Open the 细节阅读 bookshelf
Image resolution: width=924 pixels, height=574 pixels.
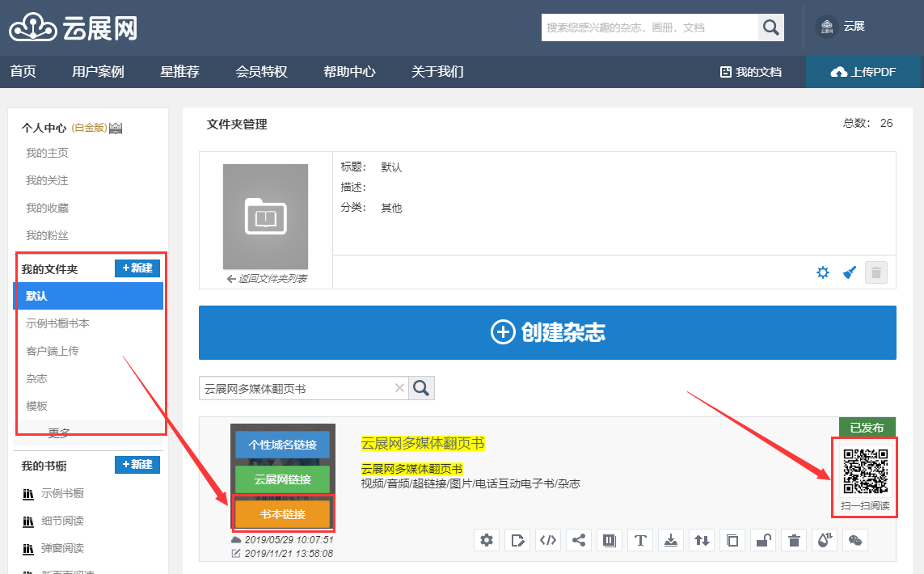62,521
